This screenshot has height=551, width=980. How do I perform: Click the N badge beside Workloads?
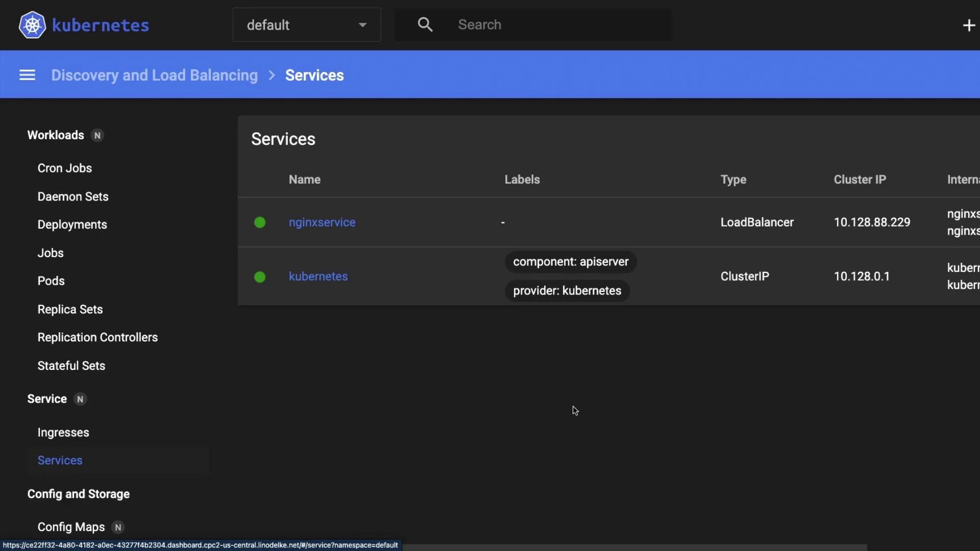97,136
